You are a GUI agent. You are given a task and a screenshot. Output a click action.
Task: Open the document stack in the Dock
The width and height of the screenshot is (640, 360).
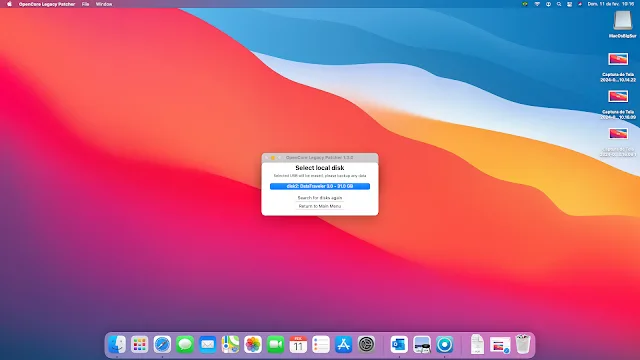pyautogui.click(x=477, y=344)
